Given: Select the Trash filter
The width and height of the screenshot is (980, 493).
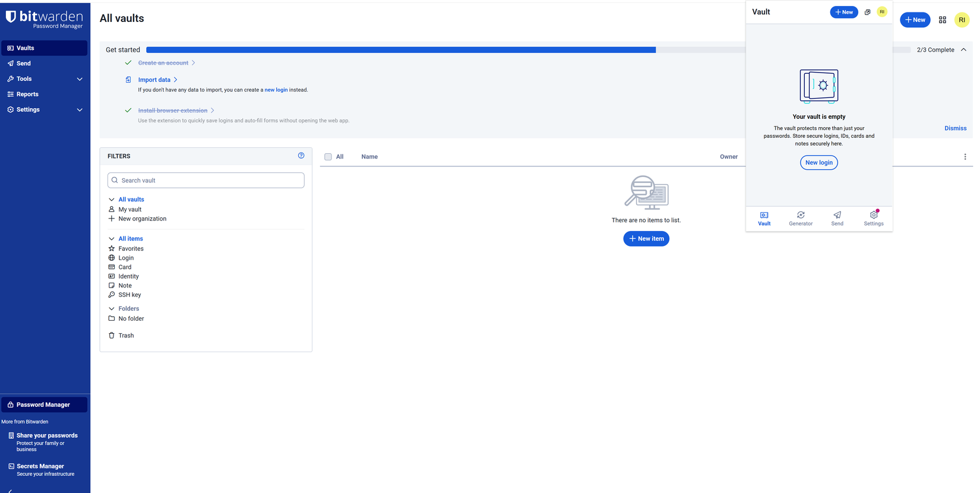Looking at the screenshot, I should click(x=126, y=336).
